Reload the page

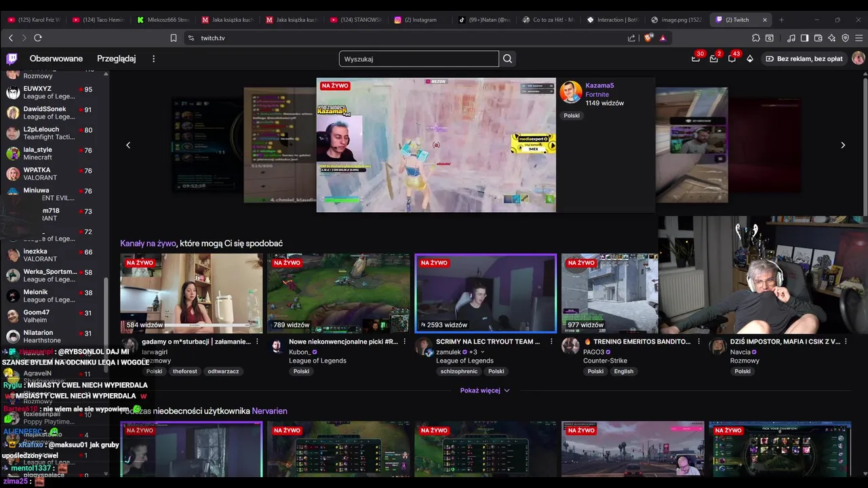click(38, 38)
